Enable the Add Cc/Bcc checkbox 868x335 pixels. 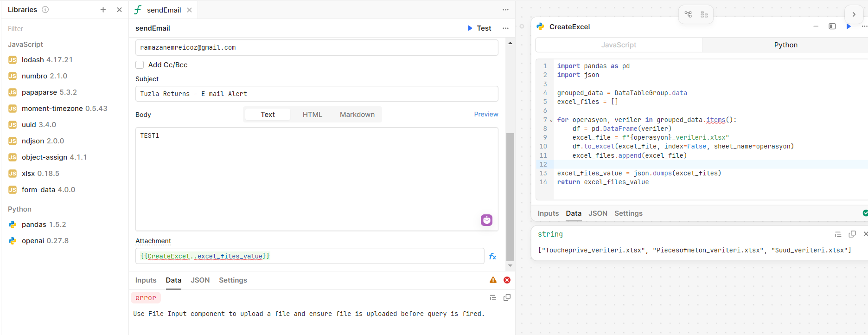(140, 65)
